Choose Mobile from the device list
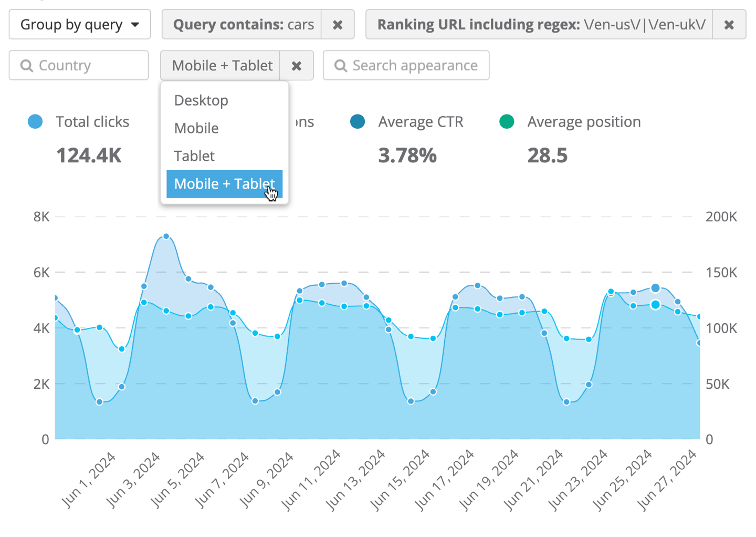 tap(225, 128)
